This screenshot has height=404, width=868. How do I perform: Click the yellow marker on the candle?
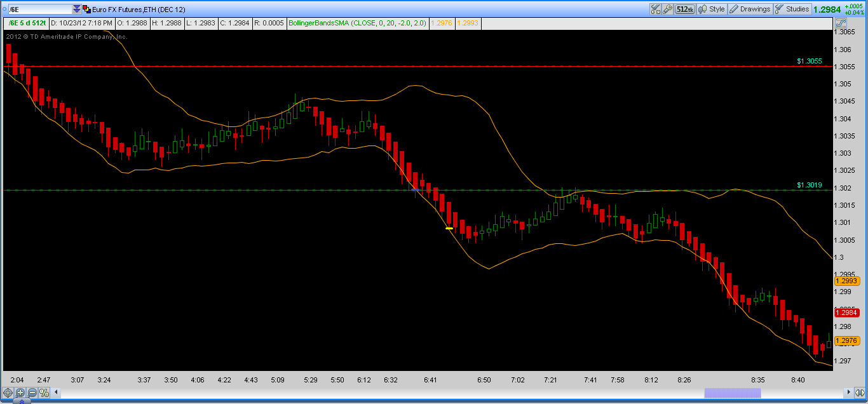tap(449, 228)
